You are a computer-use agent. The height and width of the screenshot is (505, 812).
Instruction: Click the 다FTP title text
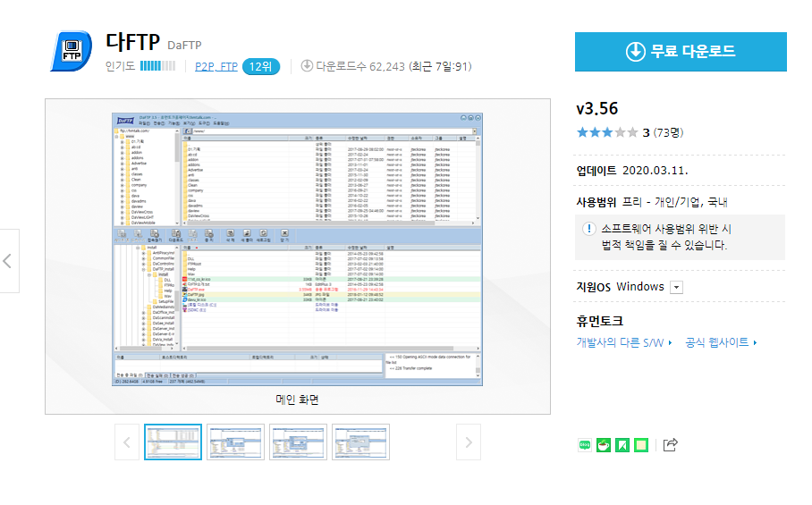pos(132,42)
